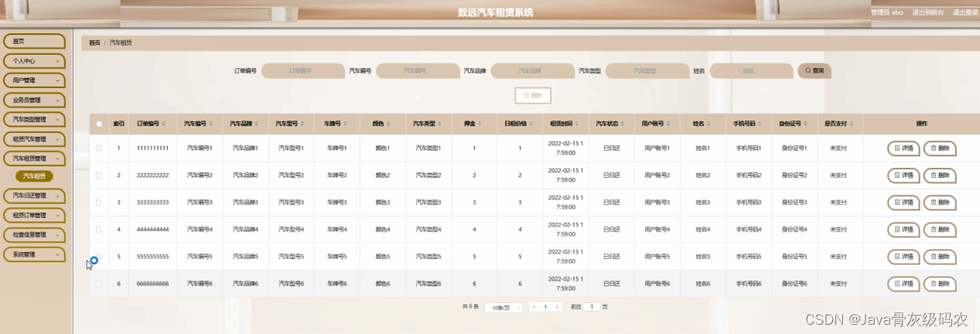Focus the 汽车编号 search field

point(418,70)
